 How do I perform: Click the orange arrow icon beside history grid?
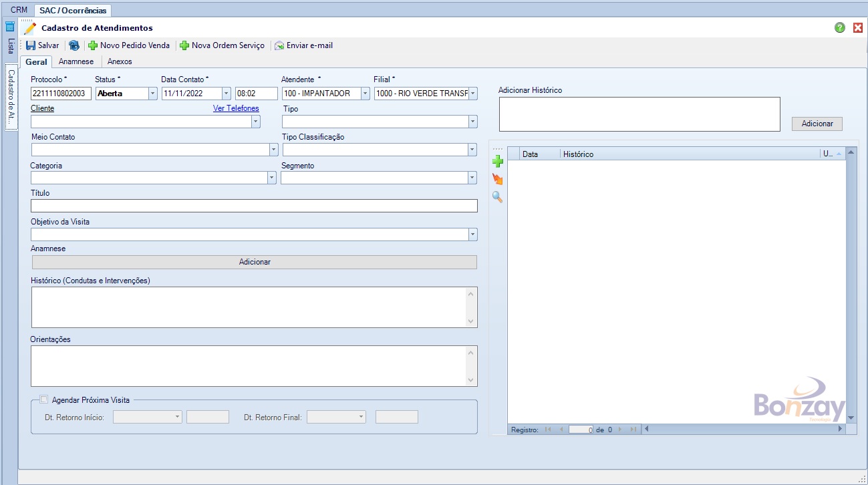pos(497,179)
